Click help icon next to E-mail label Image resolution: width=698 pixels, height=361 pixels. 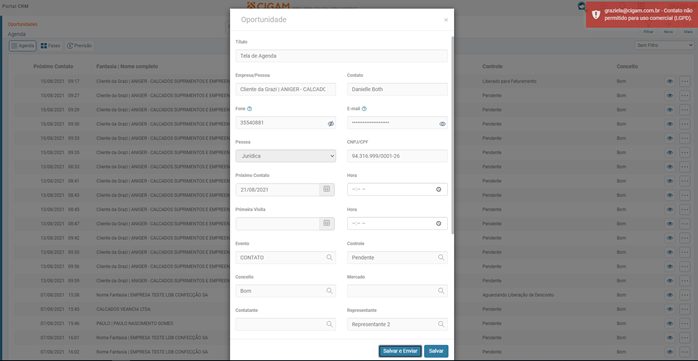coord(364,109)
